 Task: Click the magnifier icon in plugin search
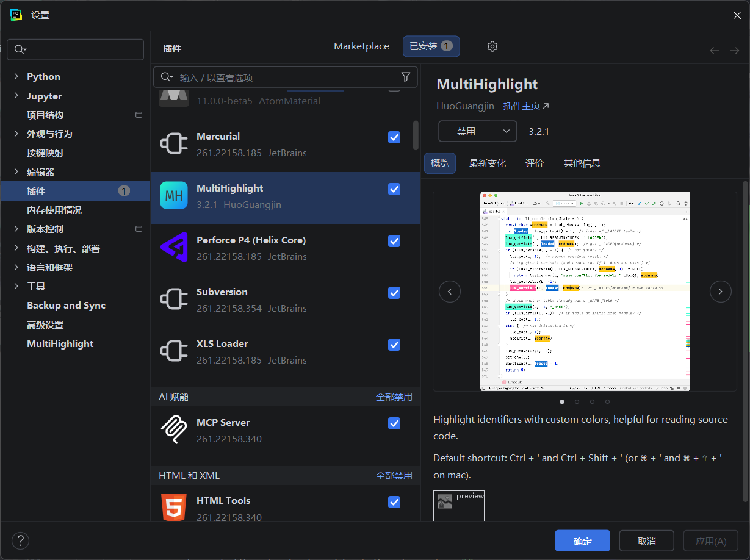click(166, 77)
